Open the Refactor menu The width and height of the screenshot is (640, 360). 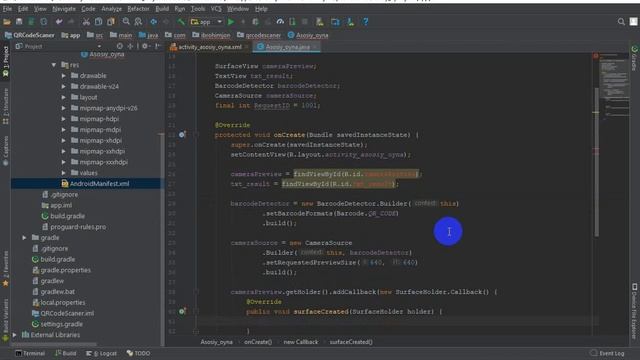(138, 9)
